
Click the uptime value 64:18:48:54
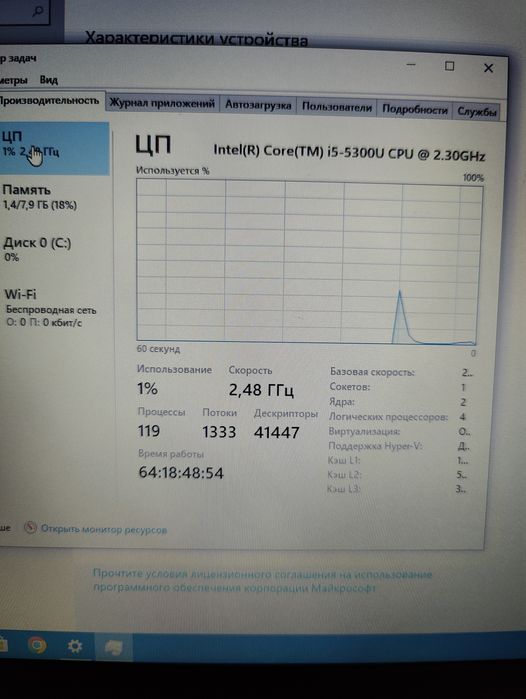[181, 473]
